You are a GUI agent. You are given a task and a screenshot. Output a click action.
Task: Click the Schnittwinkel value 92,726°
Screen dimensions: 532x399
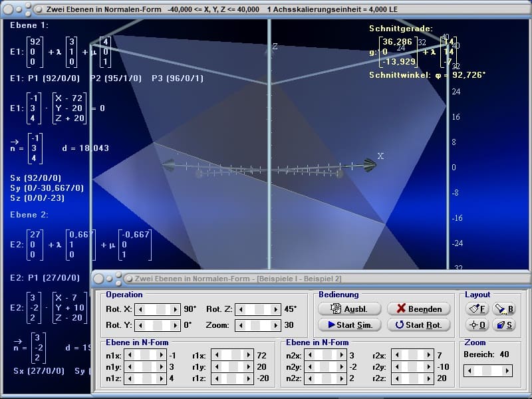(x=469, y=75)
